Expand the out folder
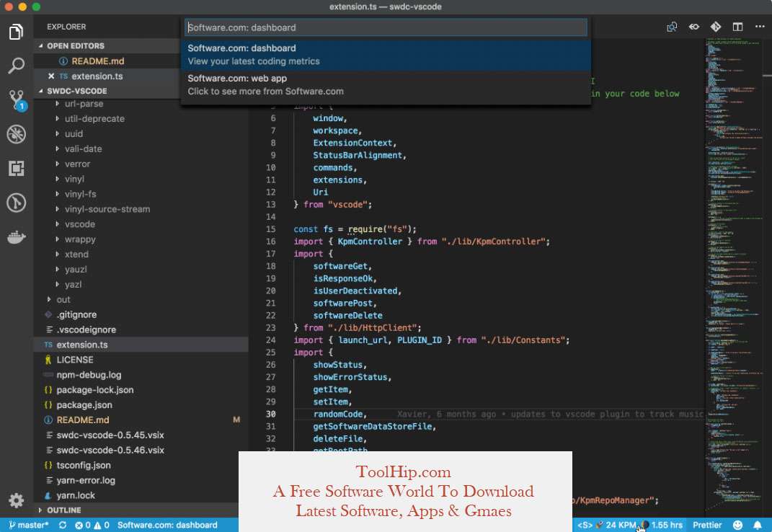 click(x=49, y=299)
